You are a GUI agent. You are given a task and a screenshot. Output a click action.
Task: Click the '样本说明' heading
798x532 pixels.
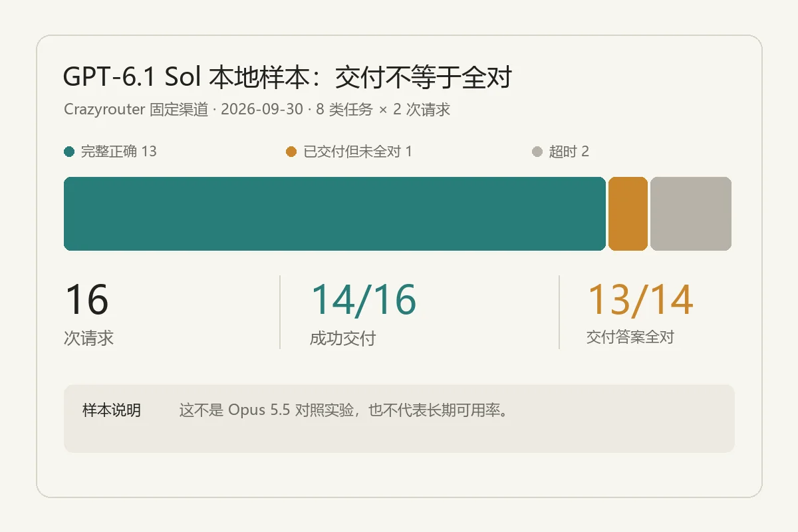111,410
